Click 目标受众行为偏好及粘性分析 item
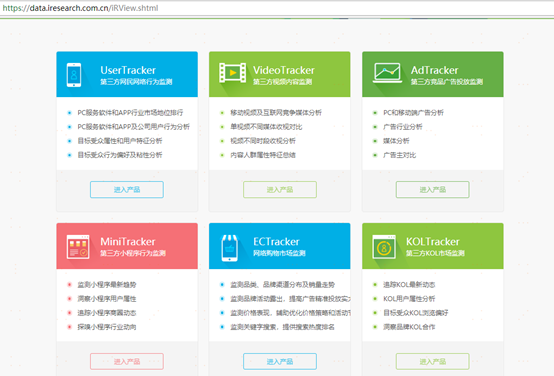Viewport: 554px width, 376px height. tap(120, 155)
